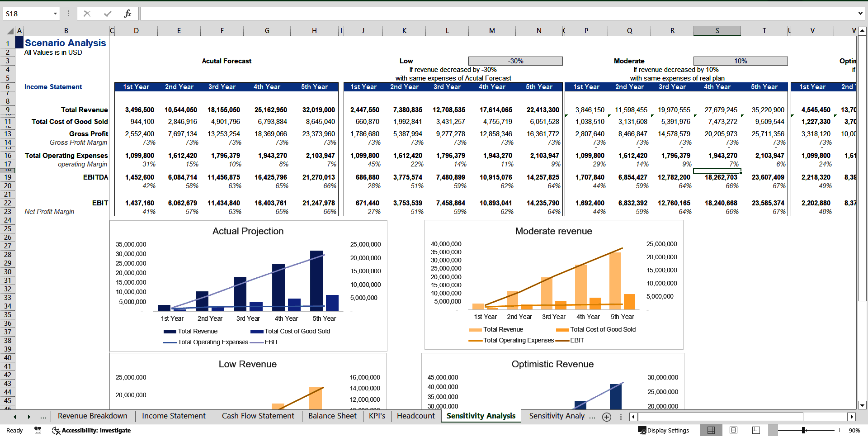This screenshot has height=437, width=868.
Task: Open Cash Flow Statement sheet tab
Action: (x=258, y=416)
